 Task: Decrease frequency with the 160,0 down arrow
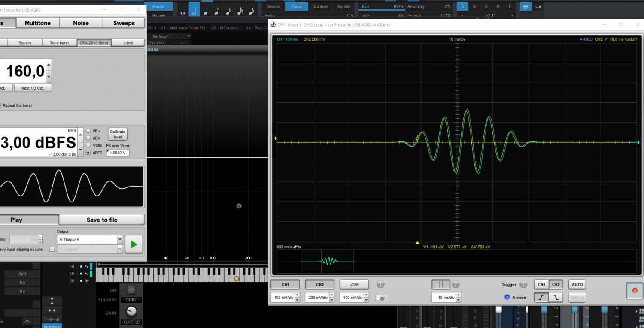49,77
